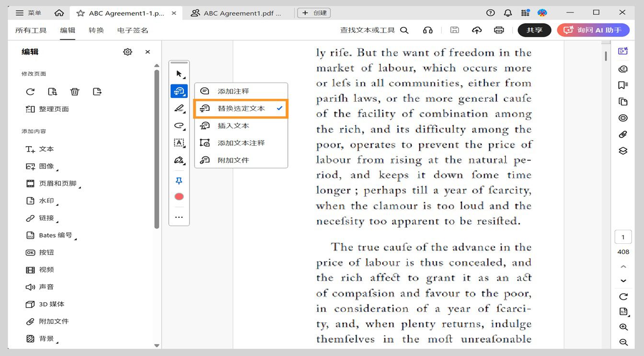Click the zoom out magnifier icon
The width and height of the screenshot is (644, 356).
click(x=623, y=342)
